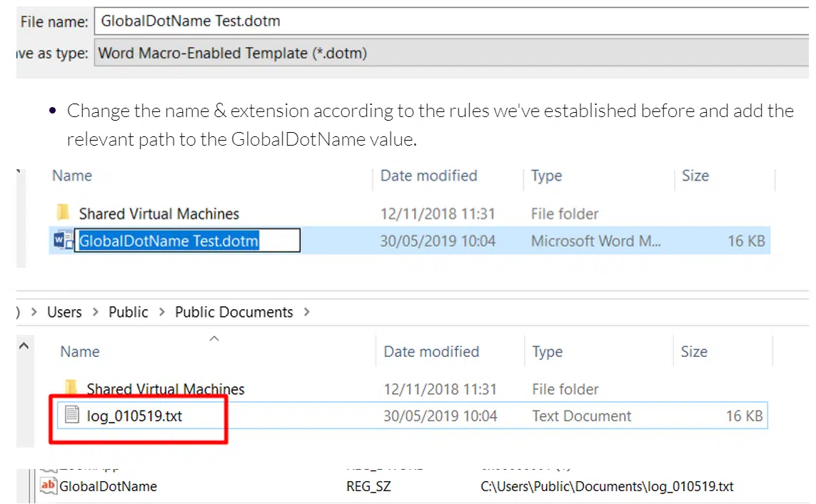Sort by Date modified above the log file
The width and height of the screenshot is (816, 504).
pyautogui.click(x=431, y=351)
